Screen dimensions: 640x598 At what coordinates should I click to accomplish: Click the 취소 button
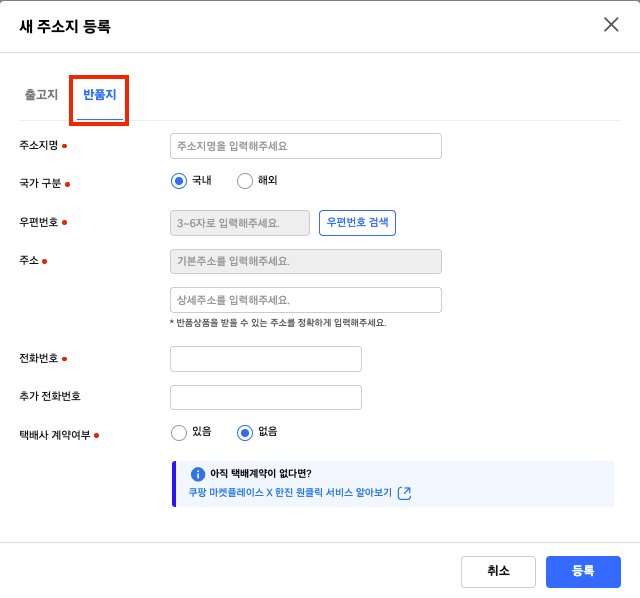tap(498, 571)
